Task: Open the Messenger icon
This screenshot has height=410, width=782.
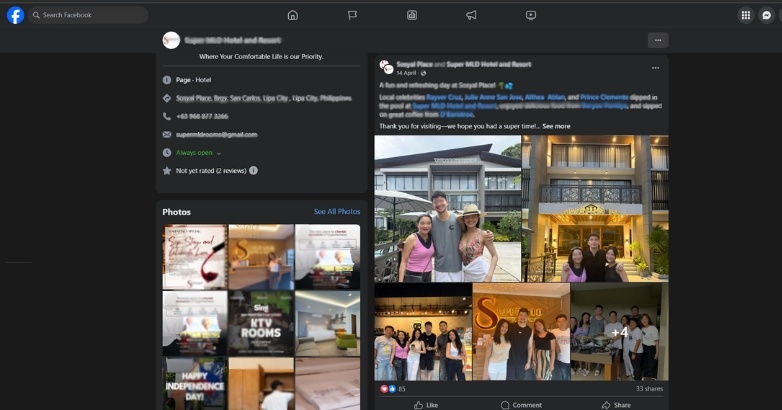Action: 767,15
